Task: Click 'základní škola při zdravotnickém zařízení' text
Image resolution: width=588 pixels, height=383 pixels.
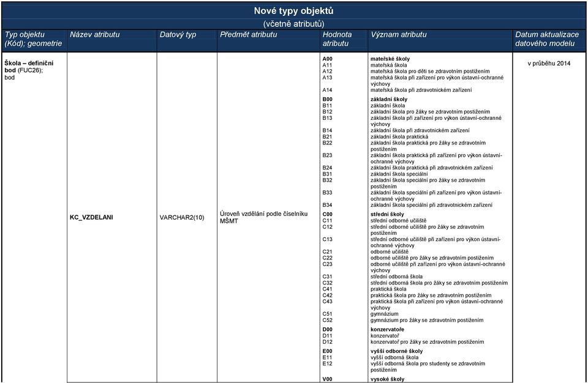Action: (x=420, y=130)
